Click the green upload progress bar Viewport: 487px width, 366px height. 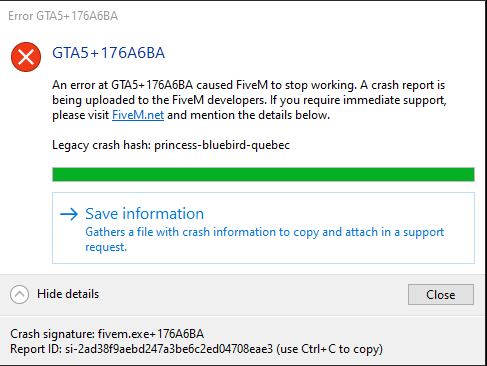pos(263,175)
